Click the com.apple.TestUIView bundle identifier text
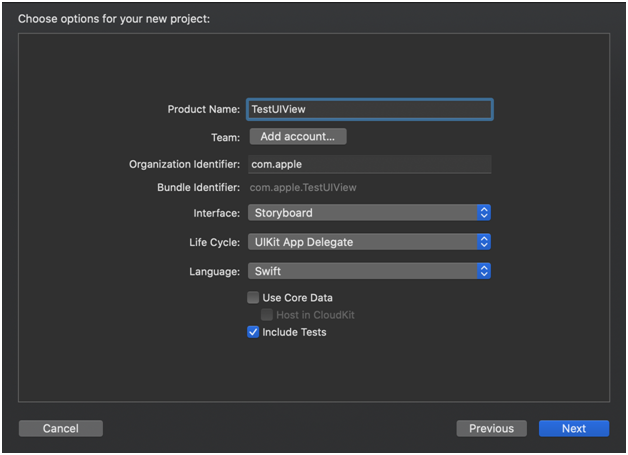The image size is (628, 455). pos(303,187)
